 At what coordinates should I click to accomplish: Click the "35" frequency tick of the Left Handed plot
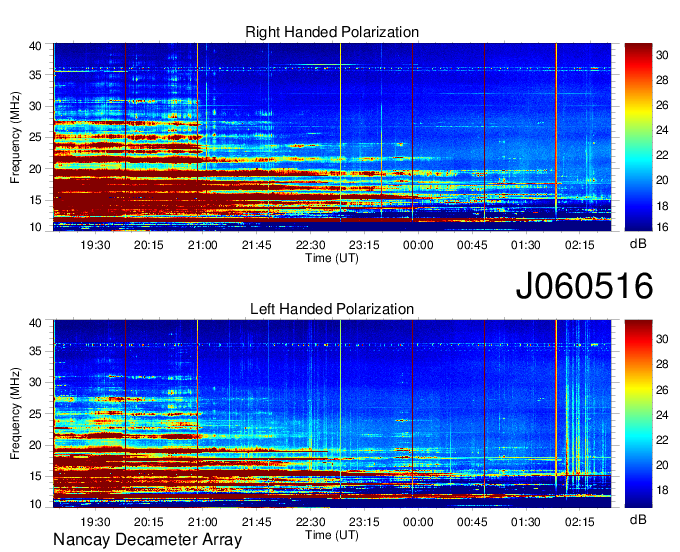(35, 351)
